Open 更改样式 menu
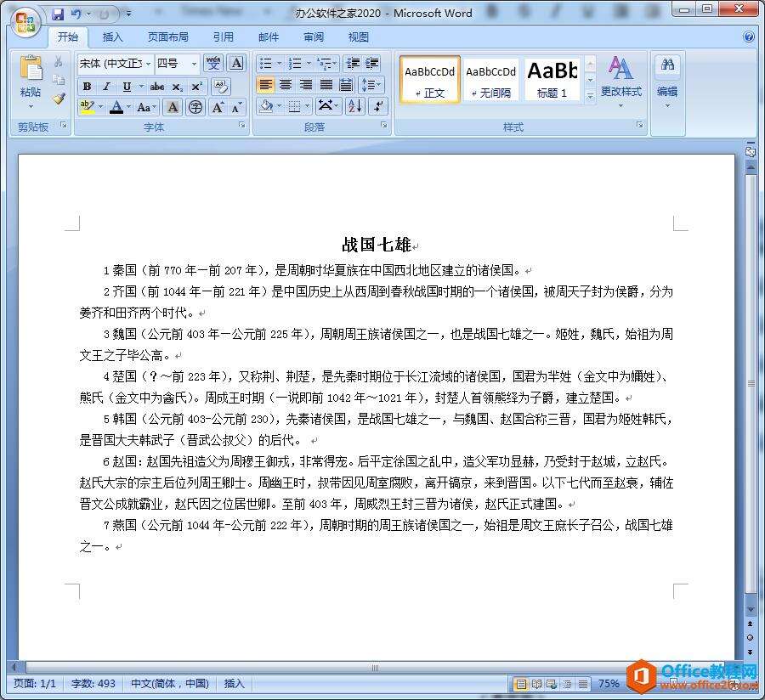This screenshot has width=765, height=700. point(621,82)
